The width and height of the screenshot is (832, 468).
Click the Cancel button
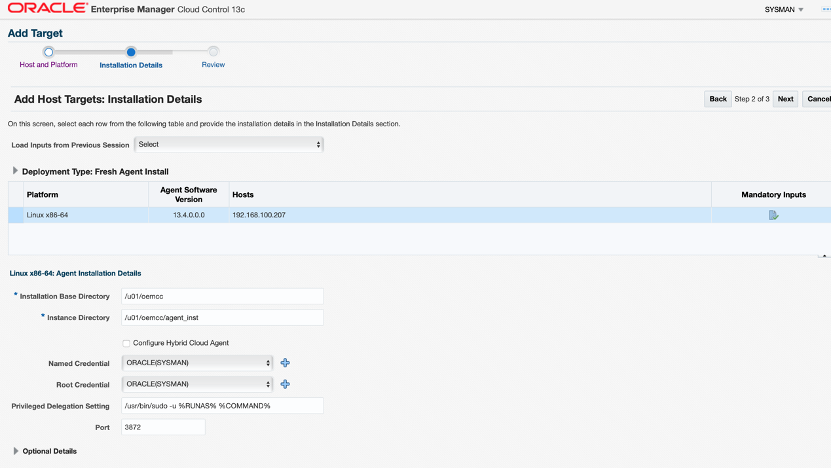[818, 99]
